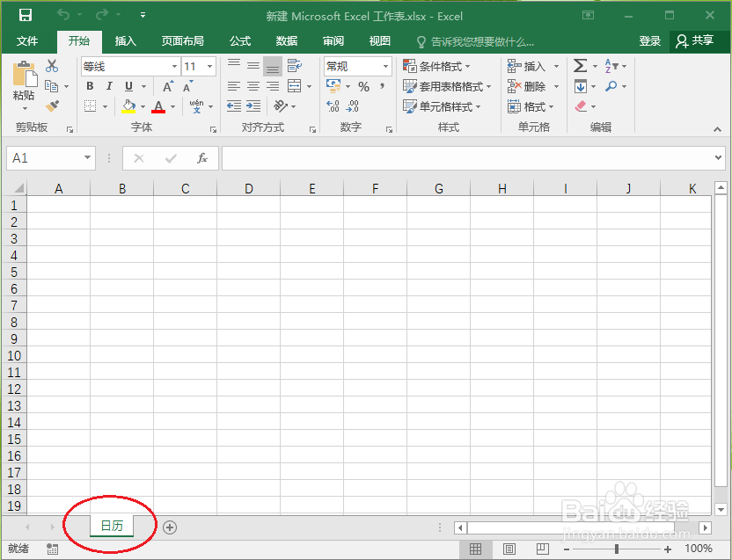Click the increase font size icon
The width and height of the screenshot is (732, 560).
coord(167,84)
